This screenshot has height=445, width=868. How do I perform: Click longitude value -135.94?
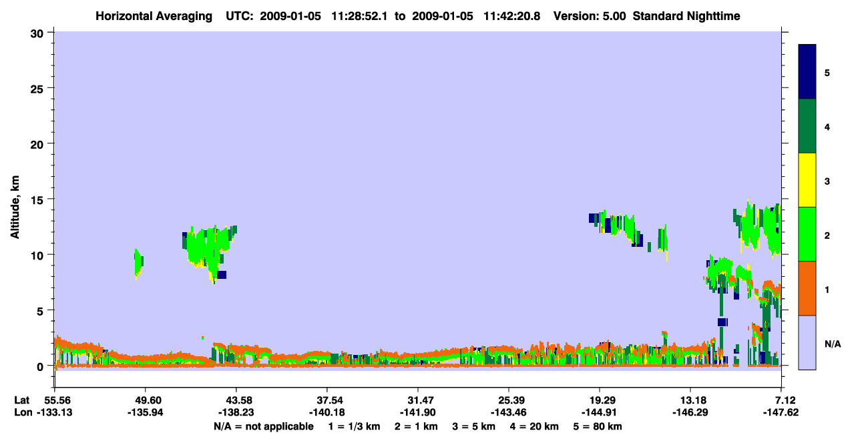pyautogui.click(x=145, y=412)
